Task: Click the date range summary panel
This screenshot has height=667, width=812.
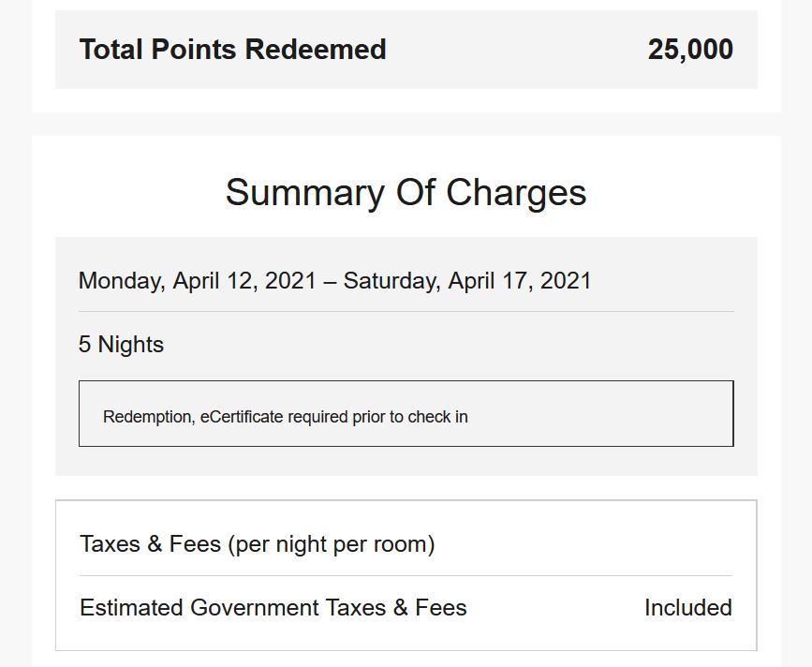Action: (406, 356)
